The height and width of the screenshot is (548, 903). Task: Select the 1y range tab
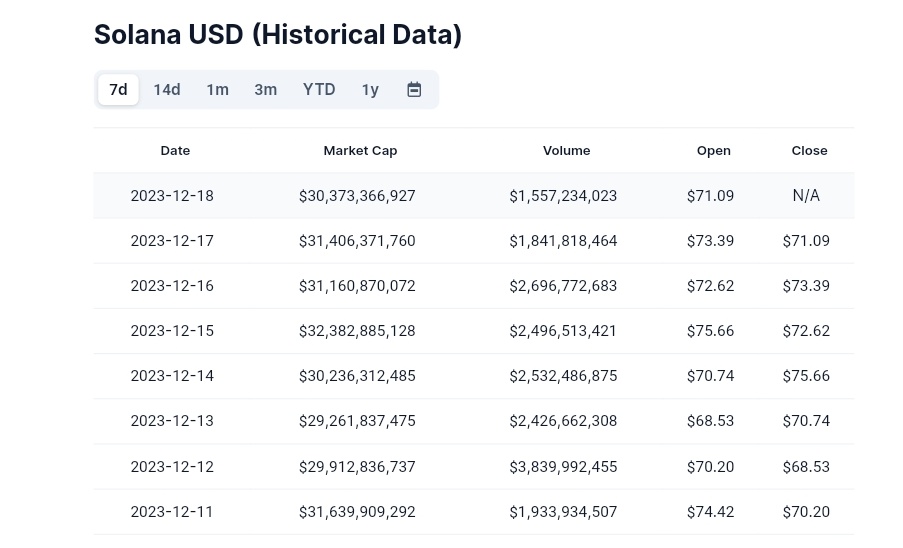370,90
